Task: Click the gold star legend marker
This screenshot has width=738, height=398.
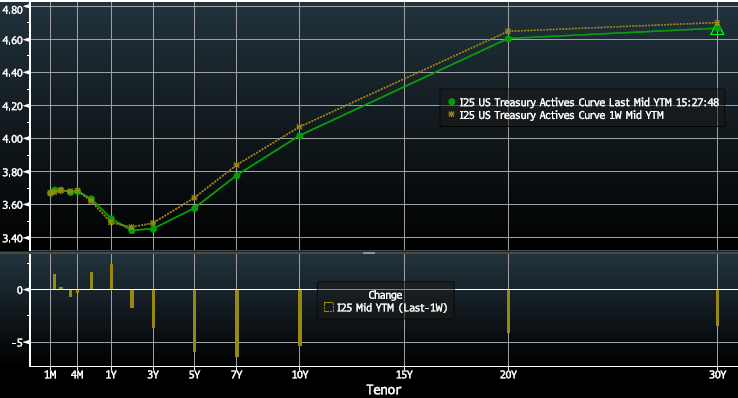Action: 452,115
